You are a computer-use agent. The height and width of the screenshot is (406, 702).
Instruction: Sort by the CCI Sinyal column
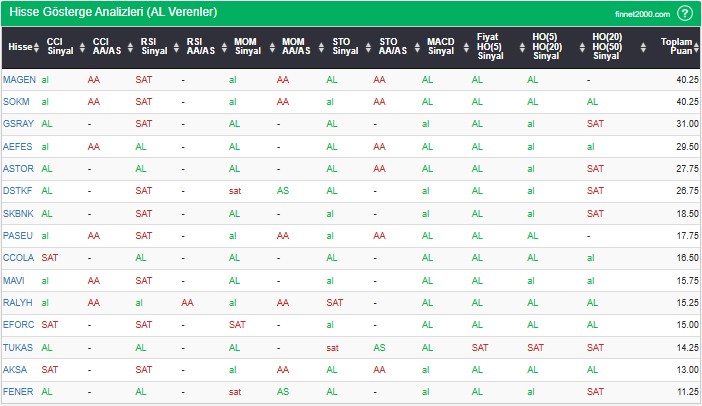pyautogui.click(x=60, y=47)
